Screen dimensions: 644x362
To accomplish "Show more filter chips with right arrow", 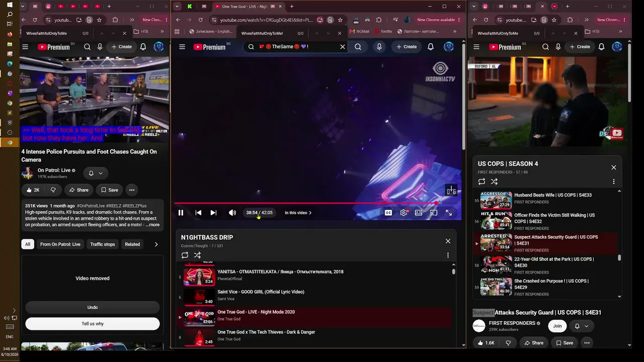I will (156, 244).
